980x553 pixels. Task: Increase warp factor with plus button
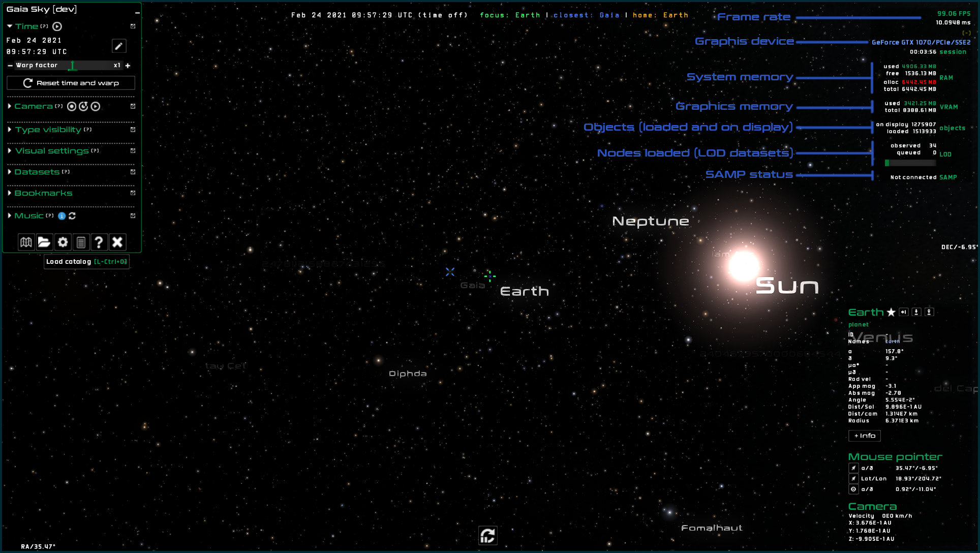click(x=128, y=66)
